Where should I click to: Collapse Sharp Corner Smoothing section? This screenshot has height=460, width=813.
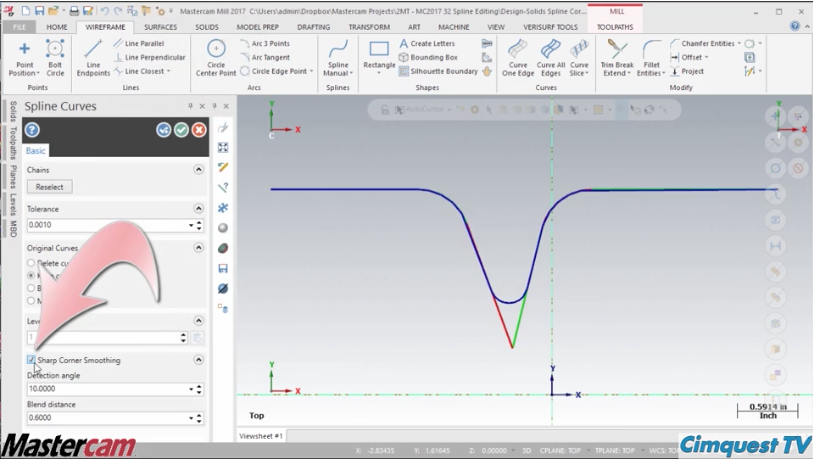click(x=199, y=359)
